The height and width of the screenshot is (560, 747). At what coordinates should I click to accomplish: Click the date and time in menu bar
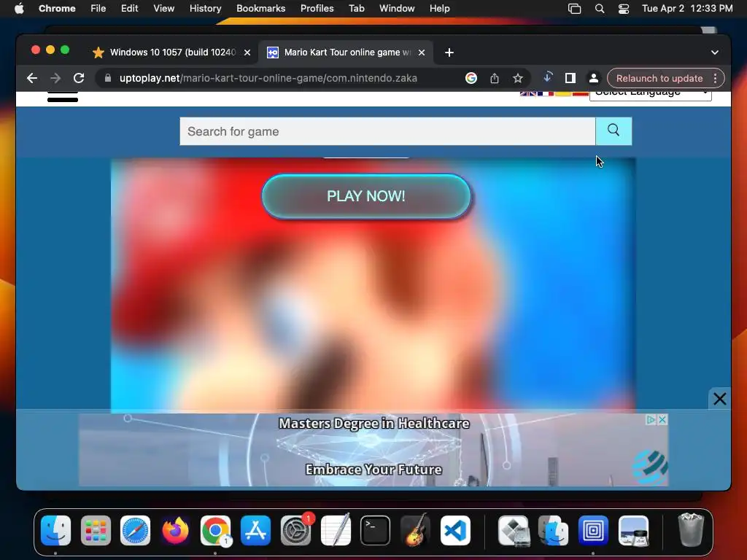coord(687,9)
